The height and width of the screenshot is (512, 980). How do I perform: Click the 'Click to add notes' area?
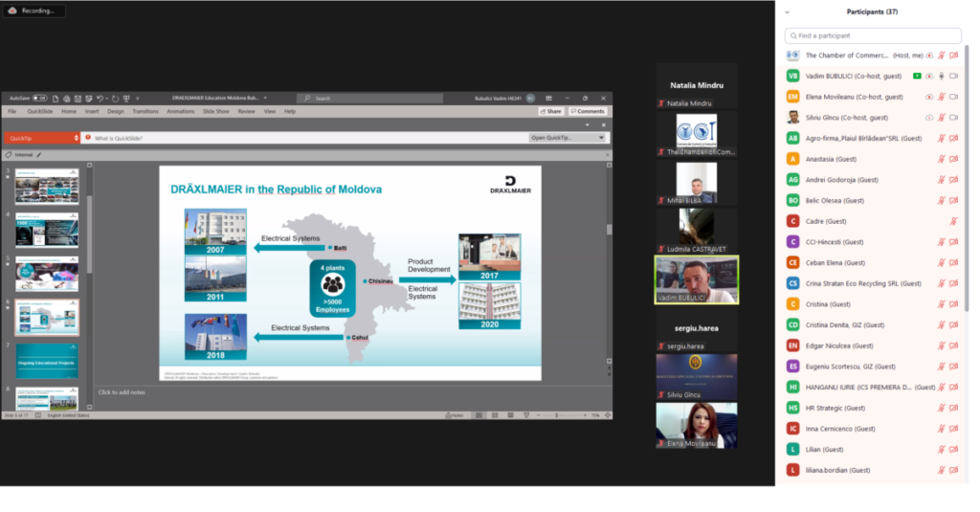[122, 392]
